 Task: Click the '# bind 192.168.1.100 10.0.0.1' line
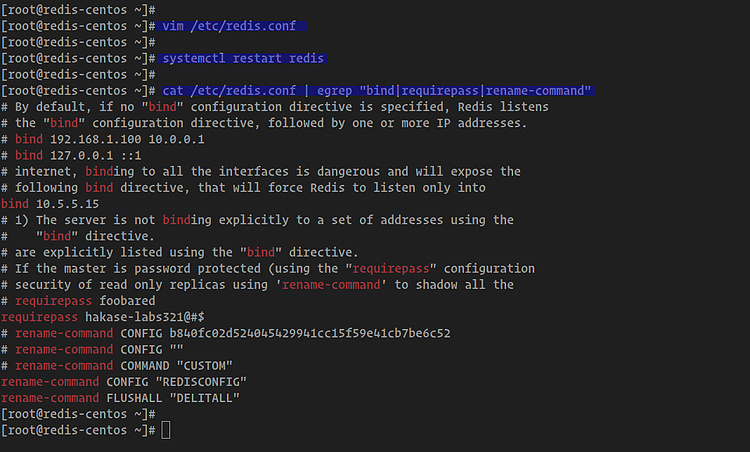(x=102, y=139)
